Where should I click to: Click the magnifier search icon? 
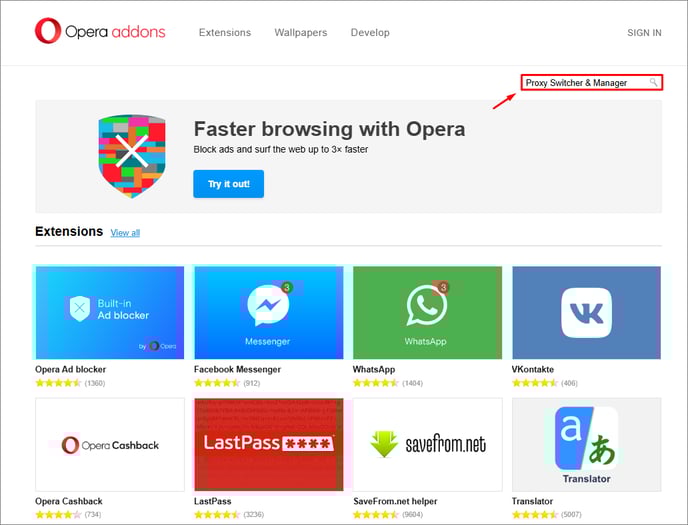coord(653,82)
